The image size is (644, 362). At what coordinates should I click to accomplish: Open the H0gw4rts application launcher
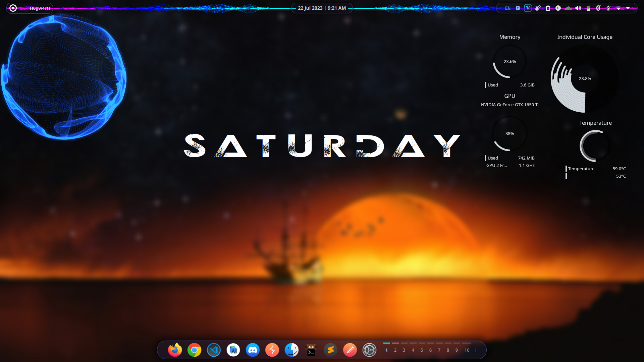coord(30,8)
